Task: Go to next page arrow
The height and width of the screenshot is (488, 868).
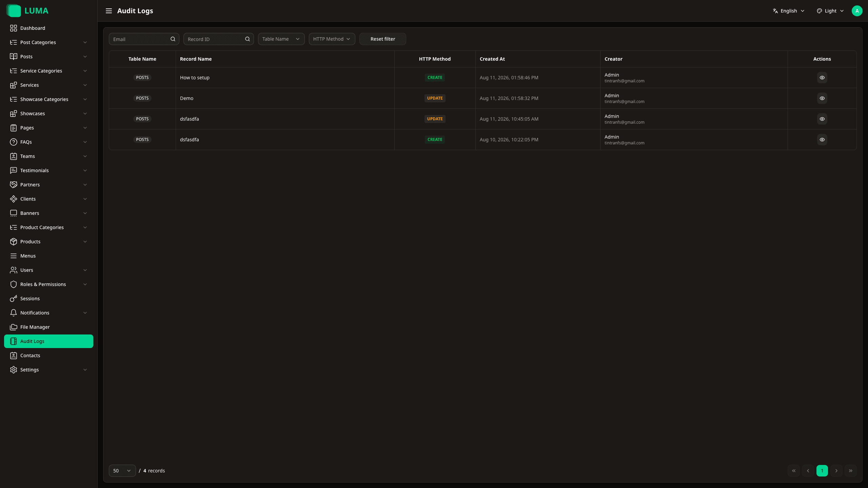Action: (x=836, y=471)
